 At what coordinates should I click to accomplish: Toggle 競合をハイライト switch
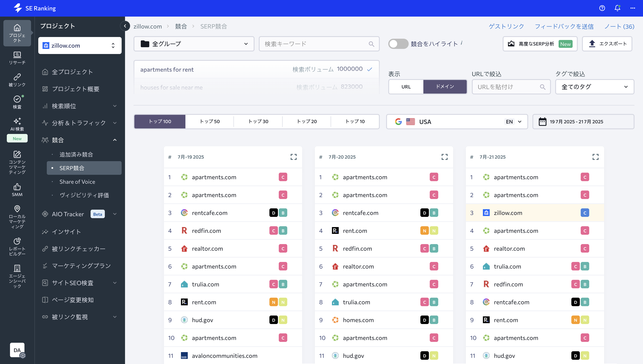(x=398, y=44)
